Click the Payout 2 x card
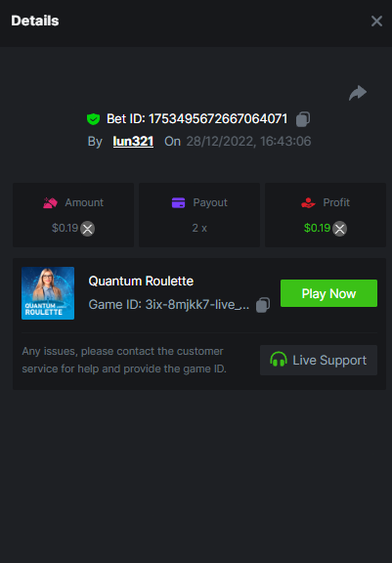The height and width of the screenshot is (563, 392). click(x=199, y=215)
